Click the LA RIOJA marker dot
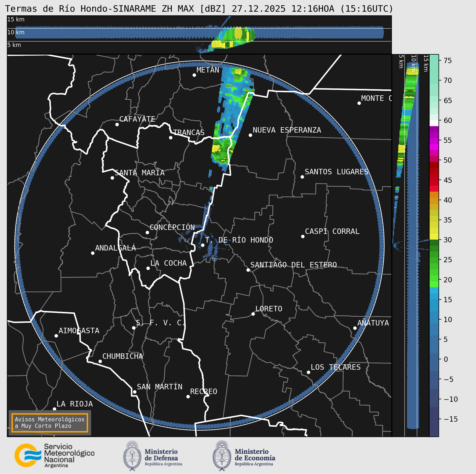476x474 pixels. 54,409
